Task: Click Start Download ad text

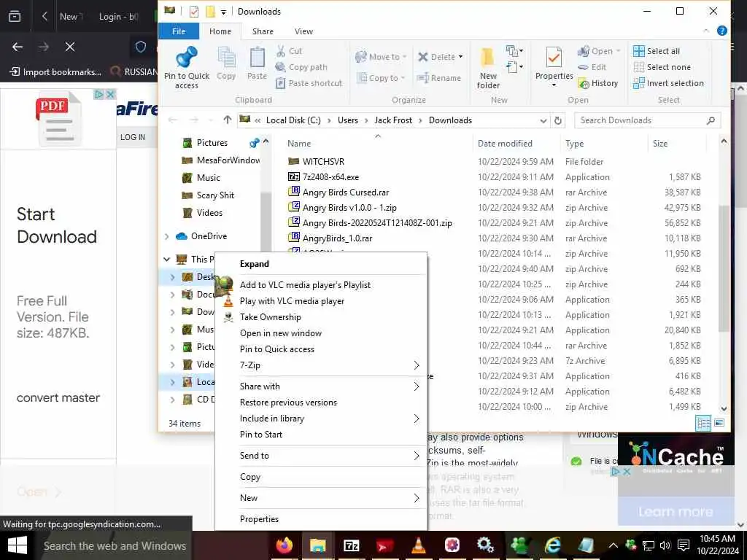Action: click(x=57, y=225)
